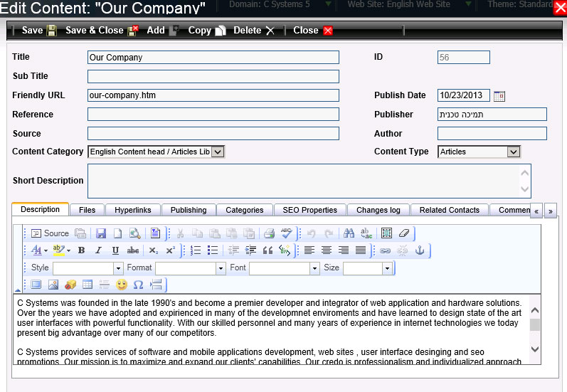This screenshot has width=567, height=392.
Task: Click the Print icon in editor
Action: click(269, 233)
